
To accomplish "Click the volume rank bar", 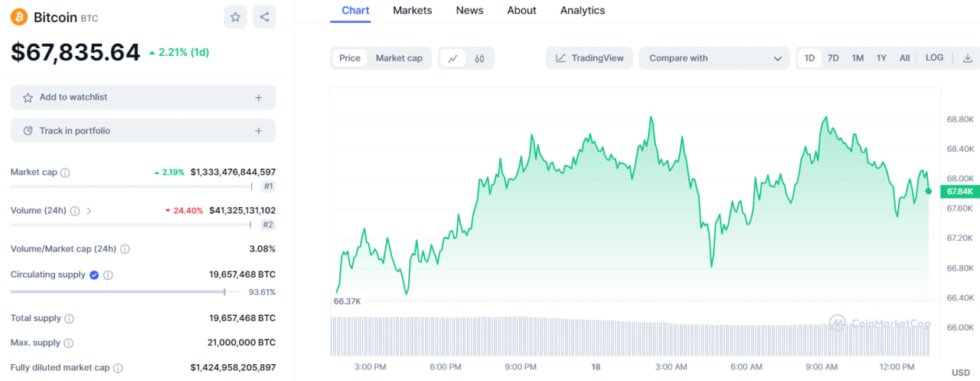I will point(132,225).
